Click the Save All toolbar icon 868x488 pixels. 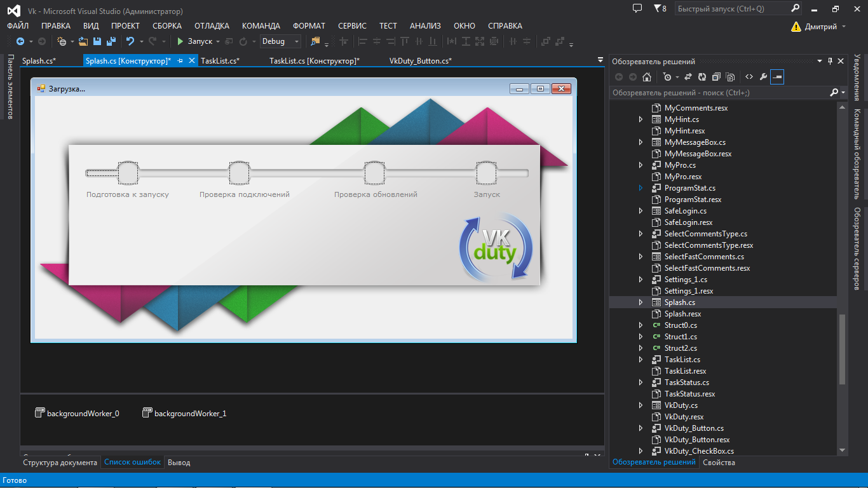[111, 41]
